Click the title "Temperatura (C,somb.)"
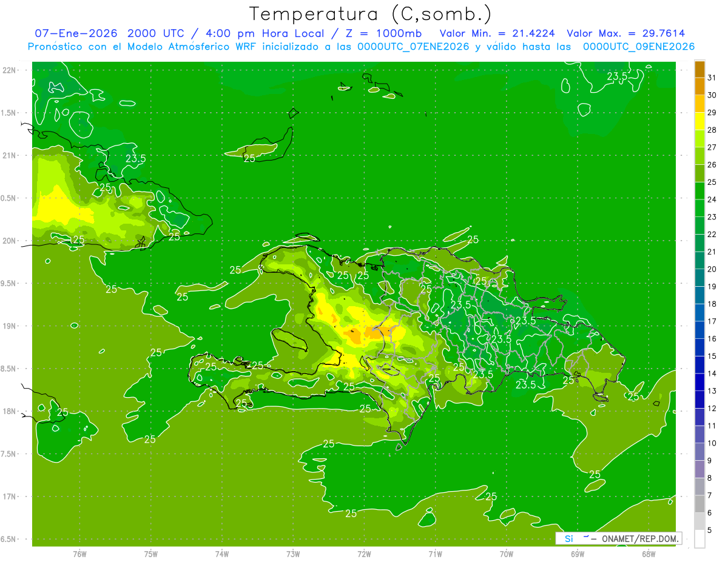The image size is (728, 562). 370,13
